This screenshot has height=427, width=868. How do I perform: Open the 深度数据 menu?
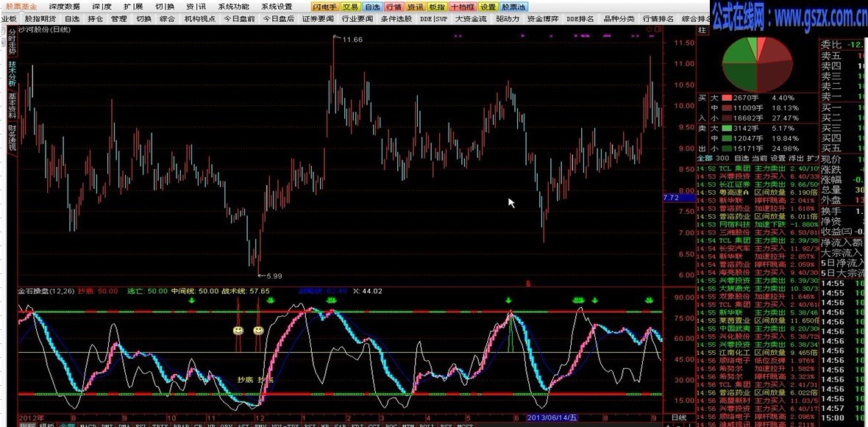[x=64, y=7]
